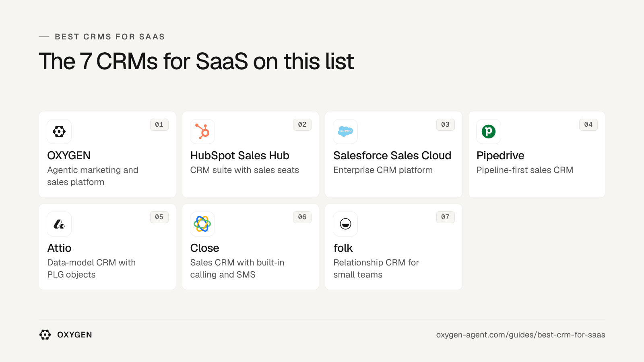Click 'Relationship CRM for small teams' text
Image resolution: width=644 pixels, height=362 pixels.
pyautogui.click(x=376, y=269)
